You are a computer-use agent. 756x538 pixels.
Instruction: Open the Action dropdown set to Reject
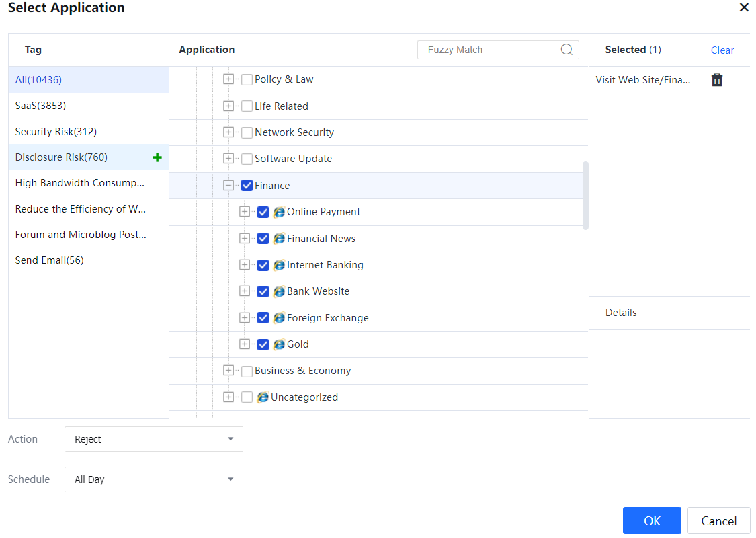154,439
